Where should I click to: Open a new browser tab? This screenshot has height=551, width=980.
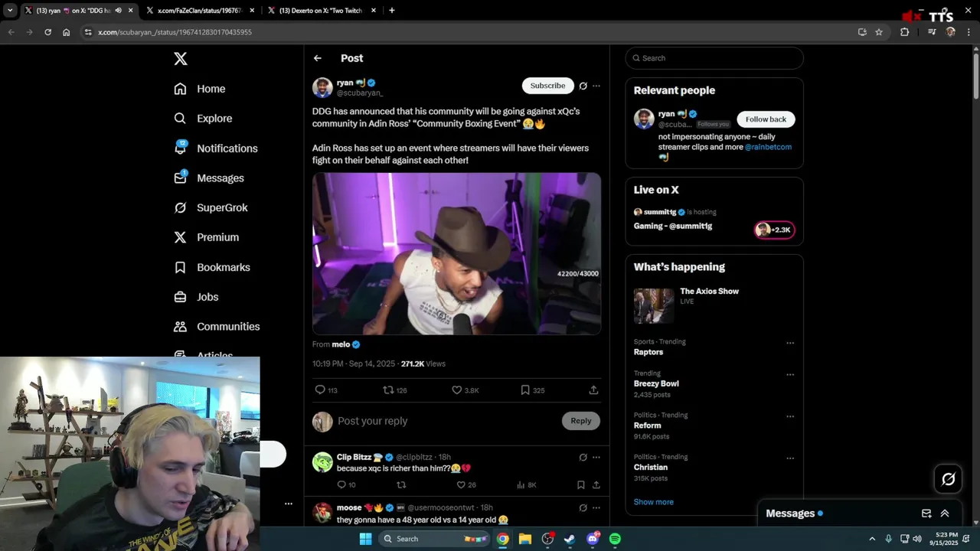pyautogui.click(x=392, y=11)
